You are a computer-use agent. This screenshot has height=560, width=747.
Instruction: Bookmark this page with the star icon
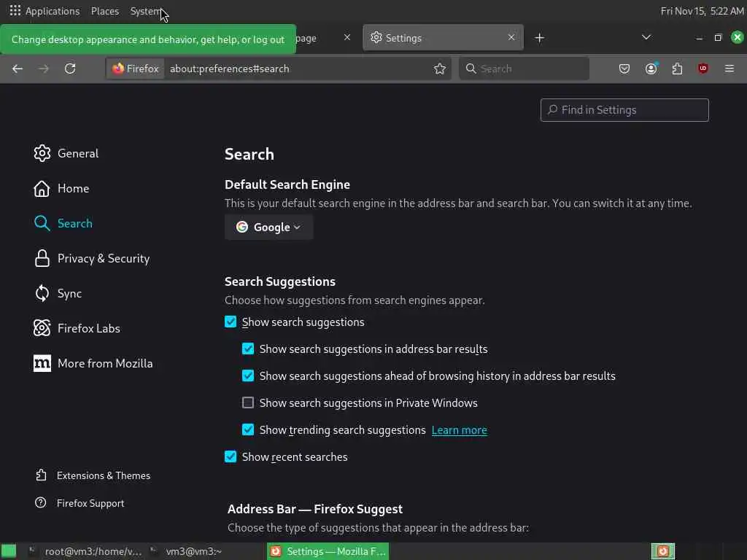click(x=440, y=69)
